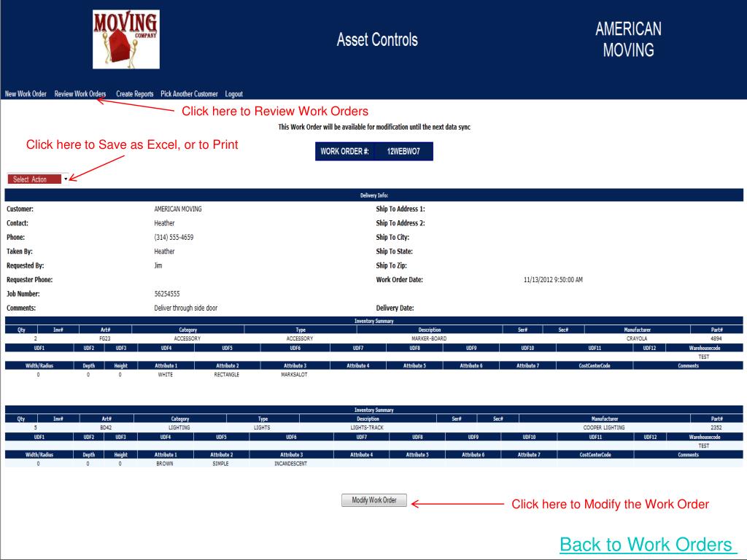Screen dimensions: 747x560
Task: Select work order date 11/13/2012 9:50:00 AM
Action: [x=553, y=279]
